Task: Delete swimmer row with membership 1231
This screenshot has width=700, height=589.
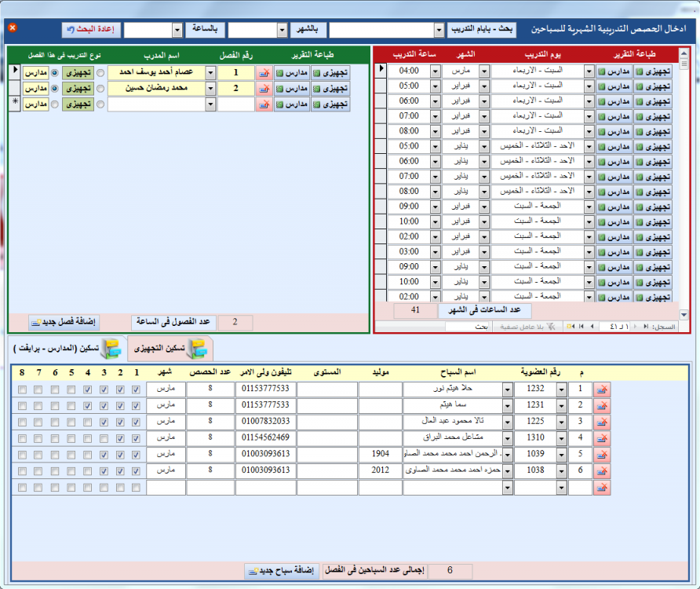Action: [x=602, y=406]
